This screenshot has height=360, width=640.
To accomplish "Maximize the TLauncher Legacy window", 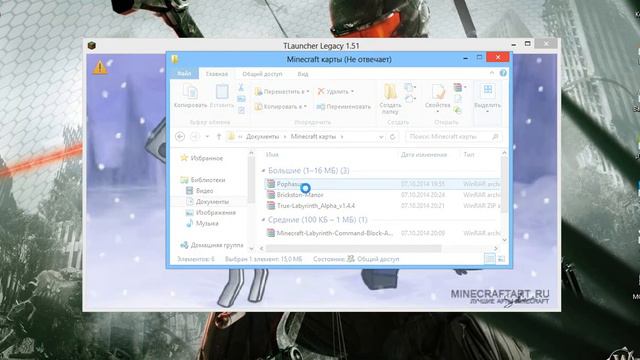I will pos(527,44).
